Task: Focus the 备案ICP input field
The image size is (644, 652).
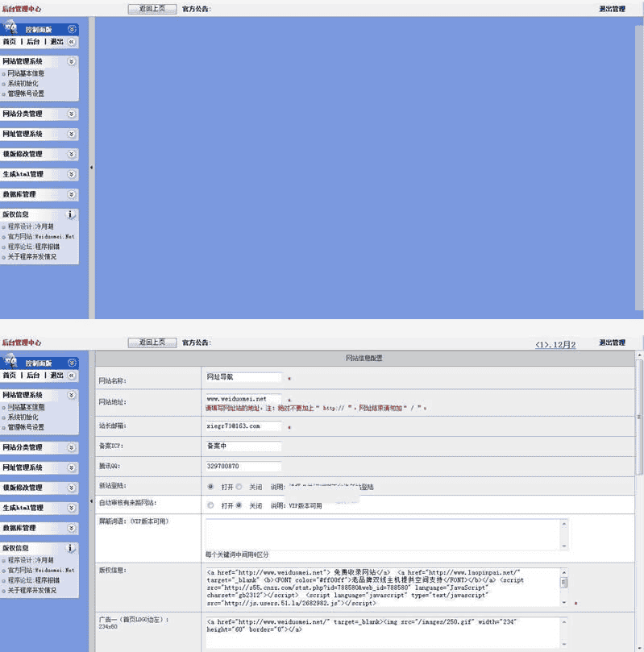Action: (243, 446)
